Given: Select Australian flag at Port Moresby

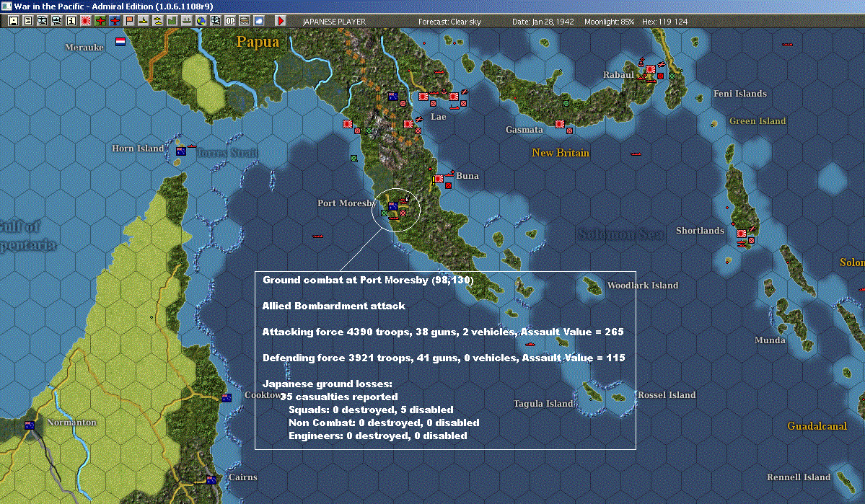Looking at the screenshot, I should pyautogui.click(x=392, y=207).
